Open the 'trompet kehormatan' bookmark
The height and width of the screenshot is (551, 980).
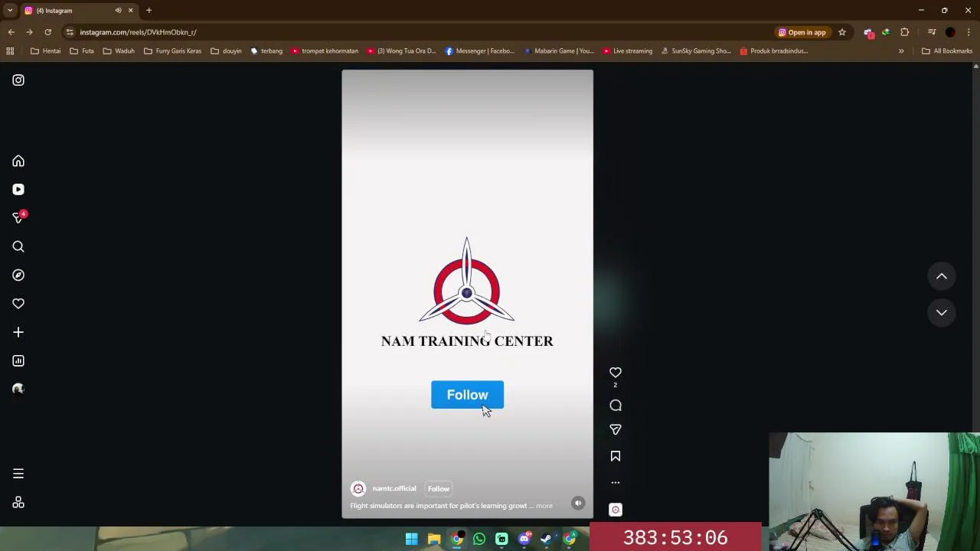click(324, 51)
